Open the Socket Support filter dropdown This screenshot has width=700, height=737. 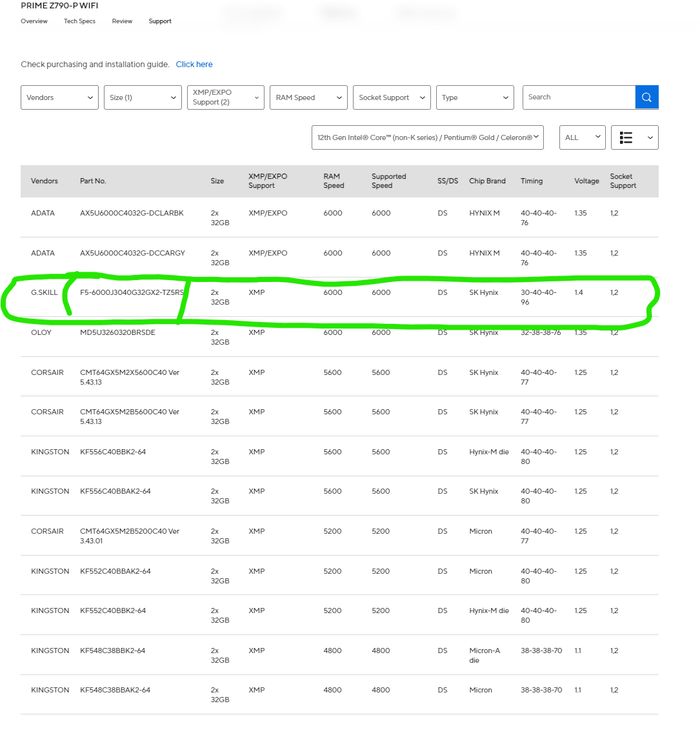click(x=392, y=97)
